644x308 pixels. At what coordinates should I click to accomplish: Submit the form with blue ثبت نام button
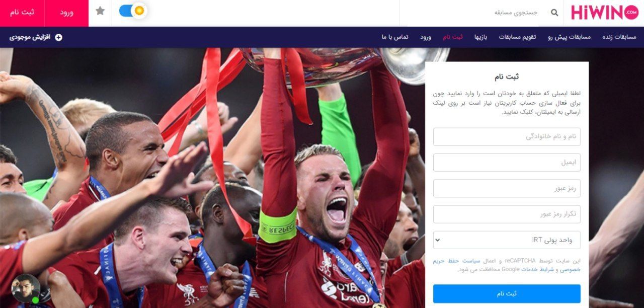[x=507, y=294]
